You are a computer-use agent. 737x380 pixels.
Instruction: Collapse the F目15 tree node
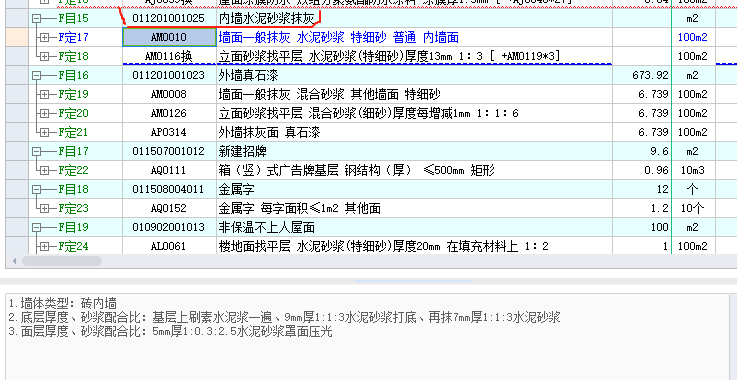(x=36, y=19)
